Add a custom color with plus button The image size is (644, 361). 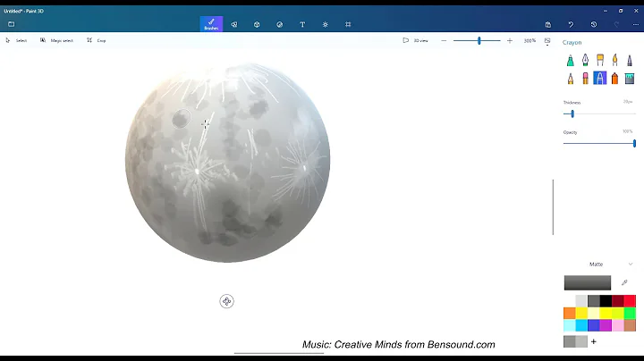tap(594, 341)
